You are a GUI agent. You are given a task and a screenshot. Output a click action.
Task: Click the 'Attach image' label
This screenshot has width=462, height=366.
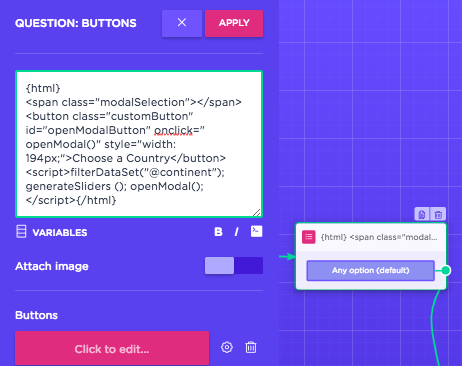52,266
